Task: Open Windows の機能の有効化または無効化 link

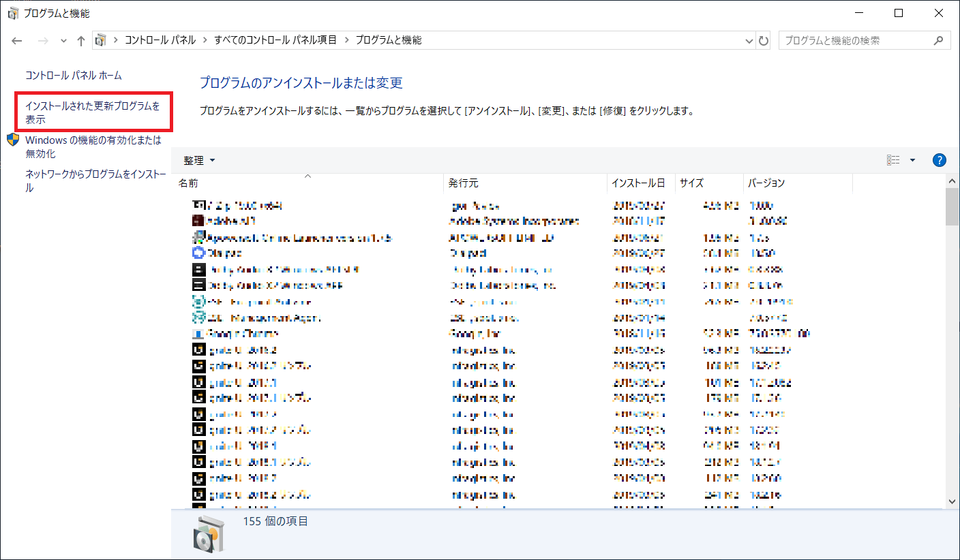Action: coord(93,146)
